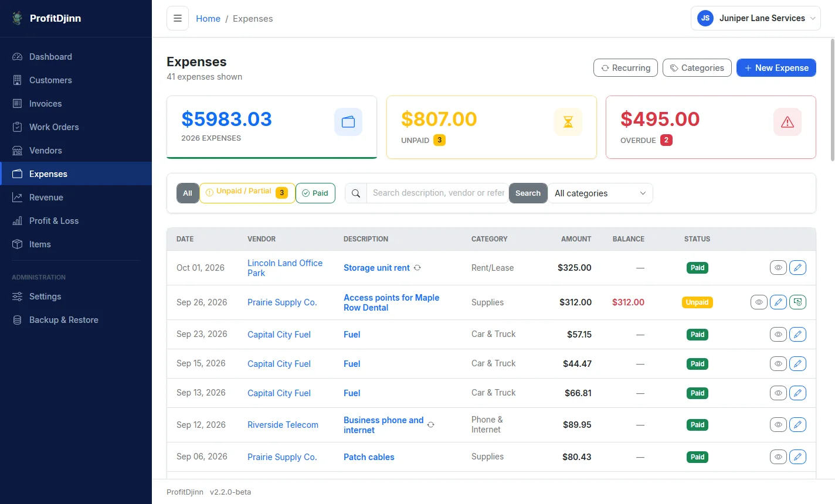Click the $89.95 amount cell
This screenshot has height=504, width=835.
click(577, 425)
